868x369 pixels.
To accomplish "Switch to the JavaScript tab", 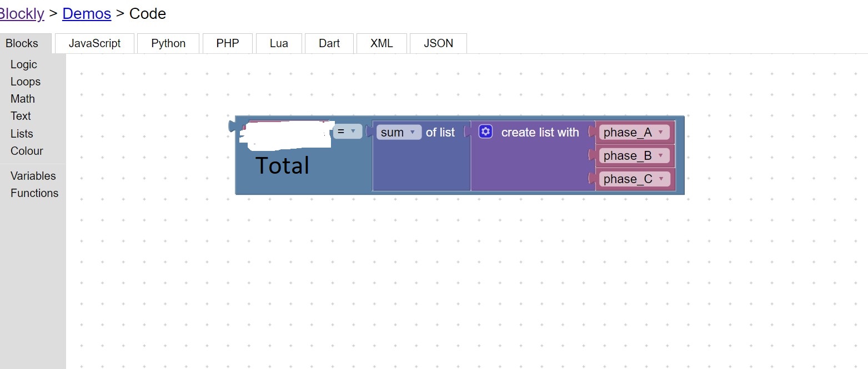I will click(94, 43).
